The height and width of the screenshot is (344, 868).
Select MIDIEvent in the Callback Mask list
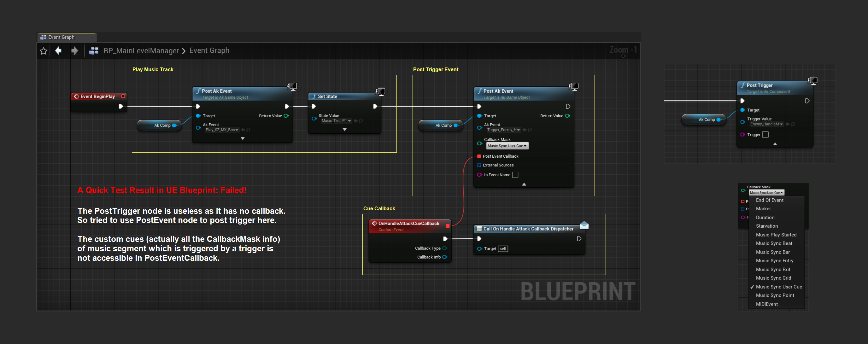click(776, 304)
